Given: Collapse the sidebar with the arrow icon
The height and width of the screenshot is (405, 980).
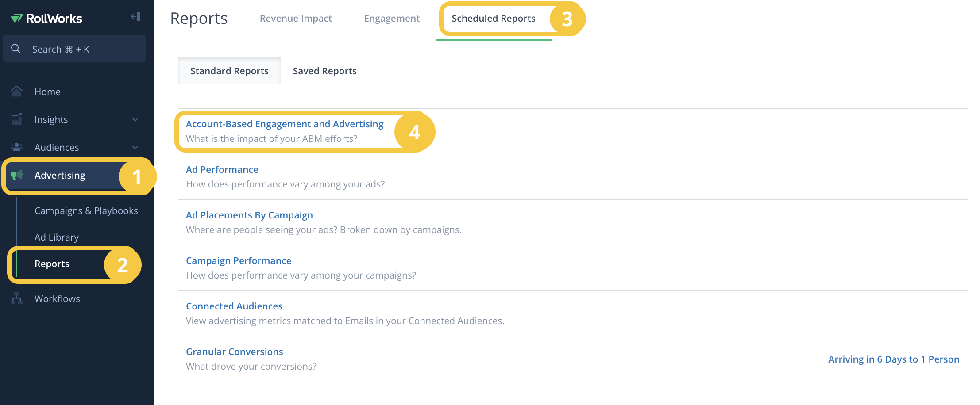Looking at the screenshot, I should [x=135, y=17].
